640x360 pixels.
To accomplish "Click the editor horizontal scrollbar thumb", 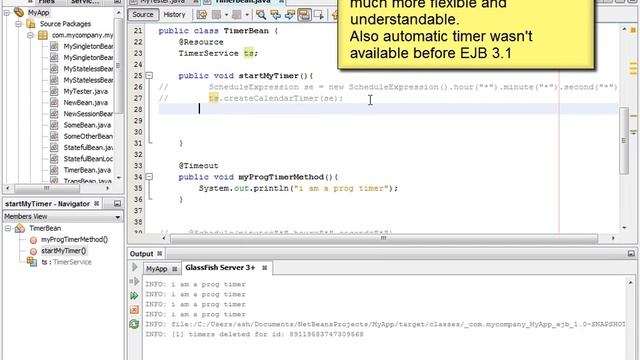I will (x=384, y=238).
